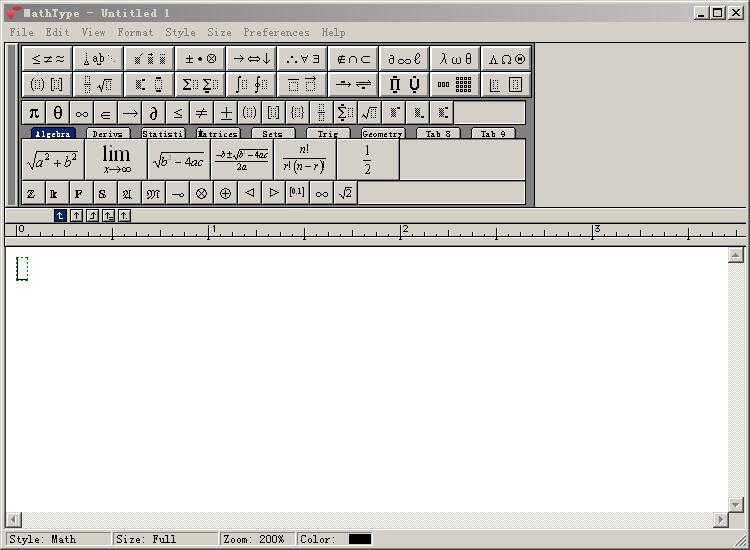Open the lowercase Greek letters palette
Screen dimensions: 750x550
click(455, 59)
